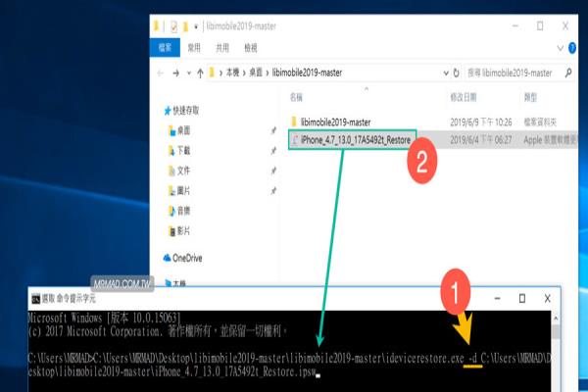Open address bar history dropdown

click(446, 73)
